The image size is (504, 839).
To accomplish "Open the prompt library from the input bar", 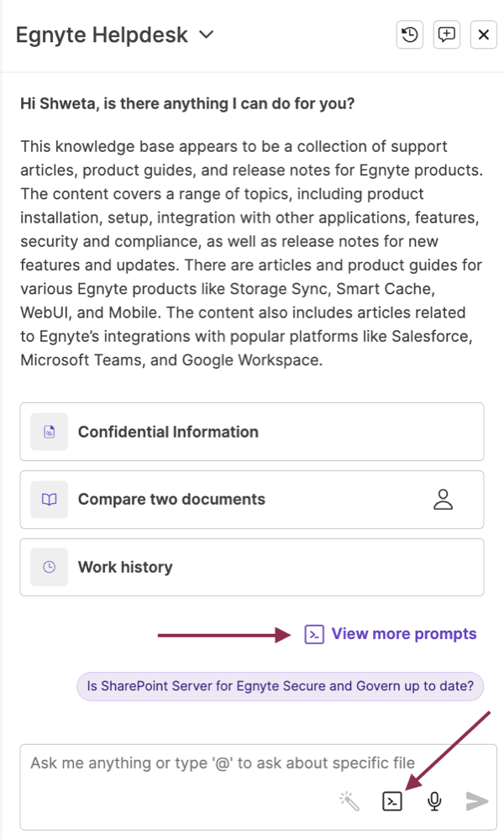I will point(393,800).
